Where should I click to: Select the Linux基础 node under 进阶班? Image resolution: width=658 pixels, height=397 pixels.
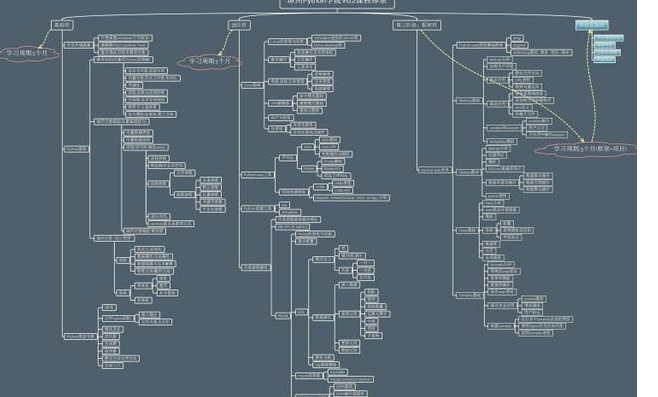(x=252, y=85)
